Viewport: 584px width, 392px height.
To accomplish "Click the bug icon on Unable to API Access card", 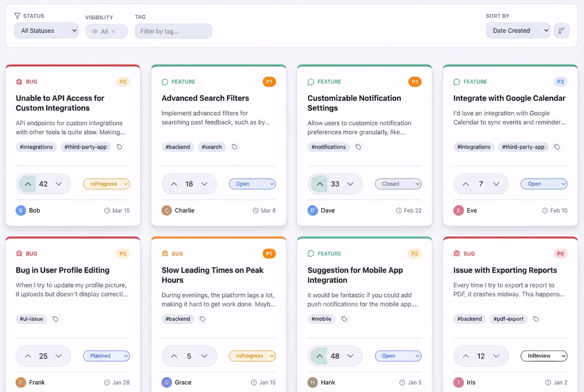I will [19, 82].
